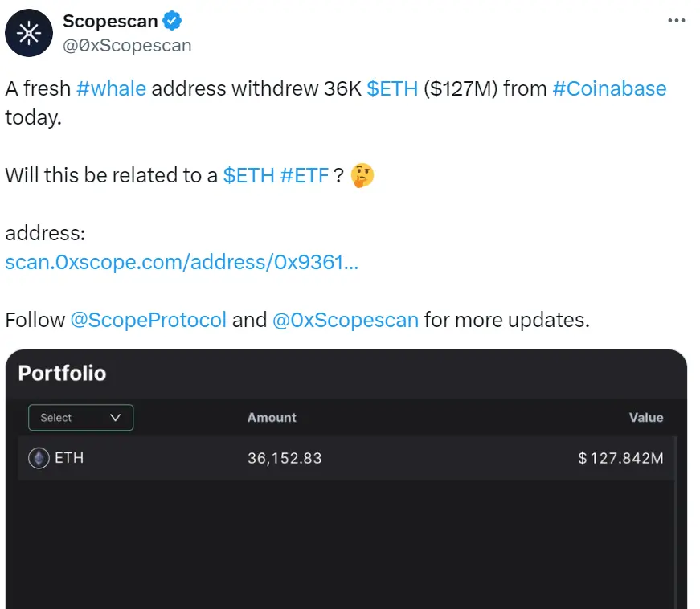The width and height of the screenshot is (700, 609).
Task: Open the #Coinabase hashtag
Action: pos(610,88)
